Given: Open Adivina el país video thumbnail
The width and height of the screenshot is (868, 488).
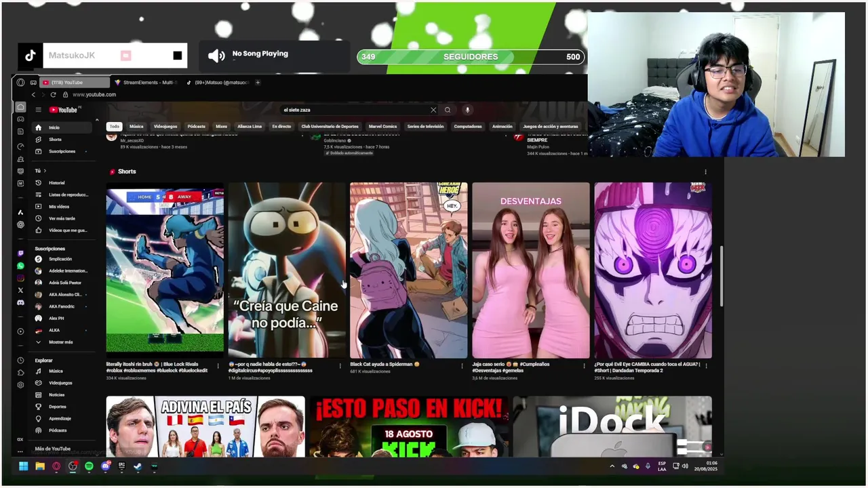Looking at the screenshot, I should (205, 426).
